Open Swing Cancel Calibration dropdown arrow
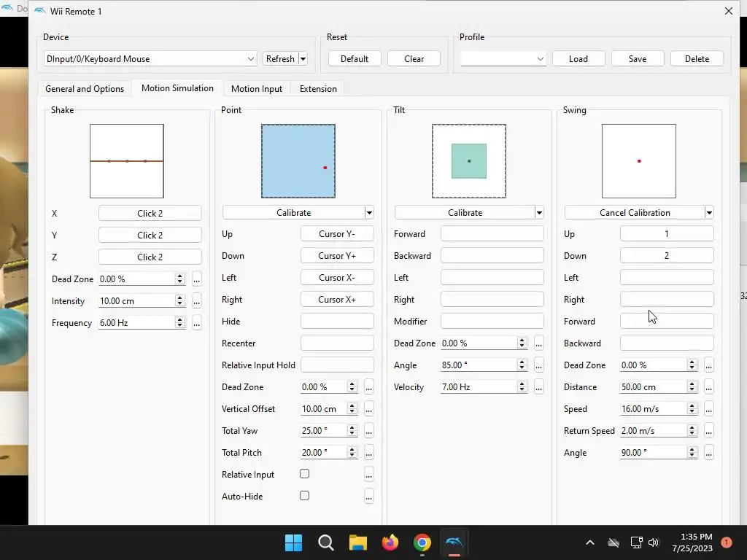The height and width of the screenshot is (560, 747). click(x=709, y=212)
